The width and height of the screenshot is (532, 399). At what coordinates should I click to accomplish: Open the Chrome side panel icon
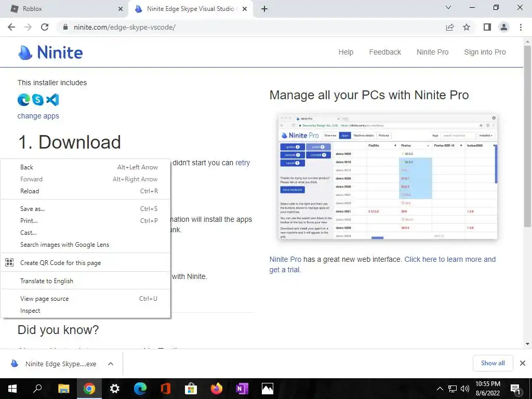[x=487, y=27]
